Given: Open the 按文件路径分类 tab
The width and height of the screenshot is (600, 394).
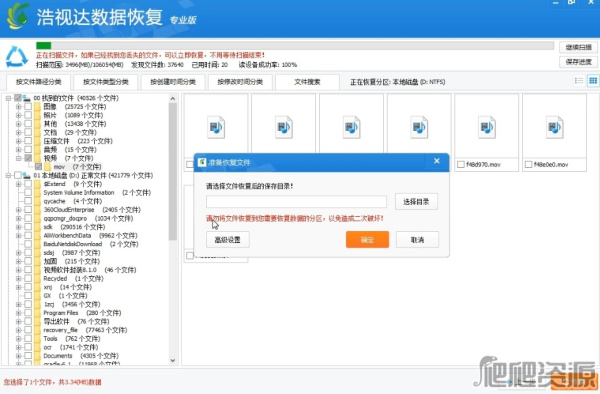Looking at the screenshot, I should 38,82.
